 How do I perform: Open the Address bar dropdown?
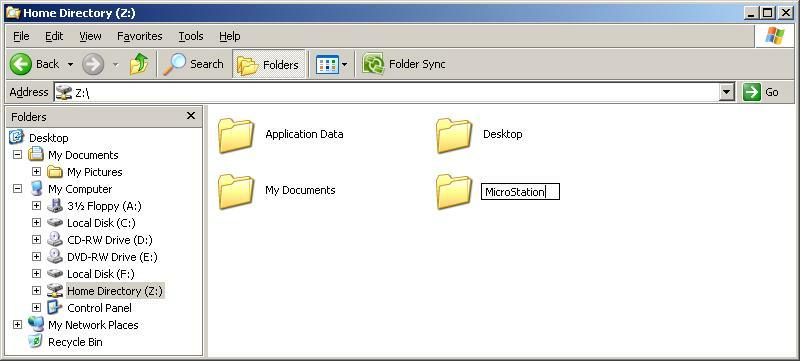pos(727,92)
